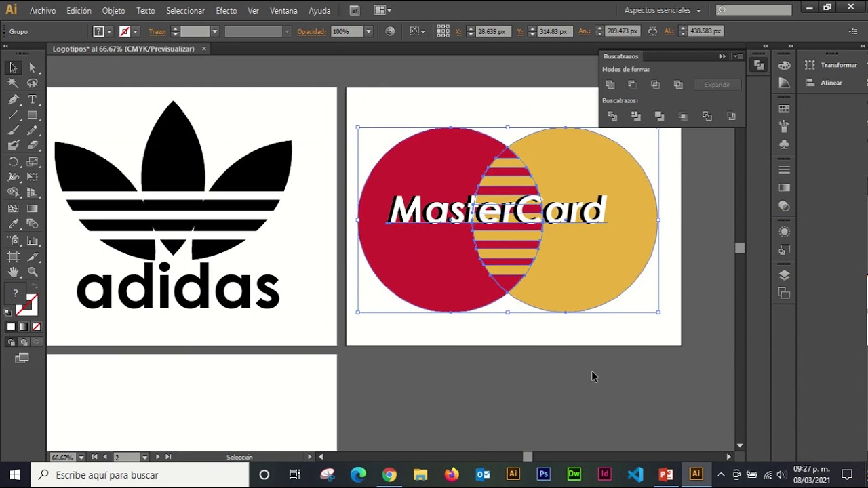Select the Lasso tool
Viewport: 868px width, 488px height.
(32, 83)
